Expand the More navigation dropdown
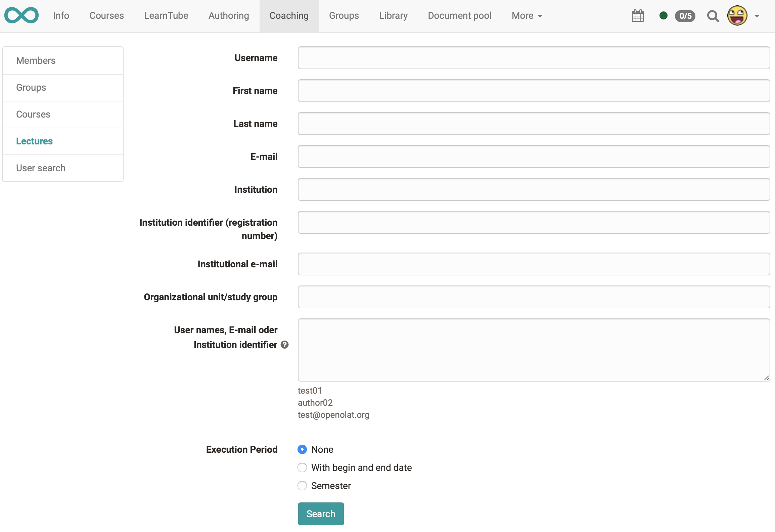 (x=527, y=16)
